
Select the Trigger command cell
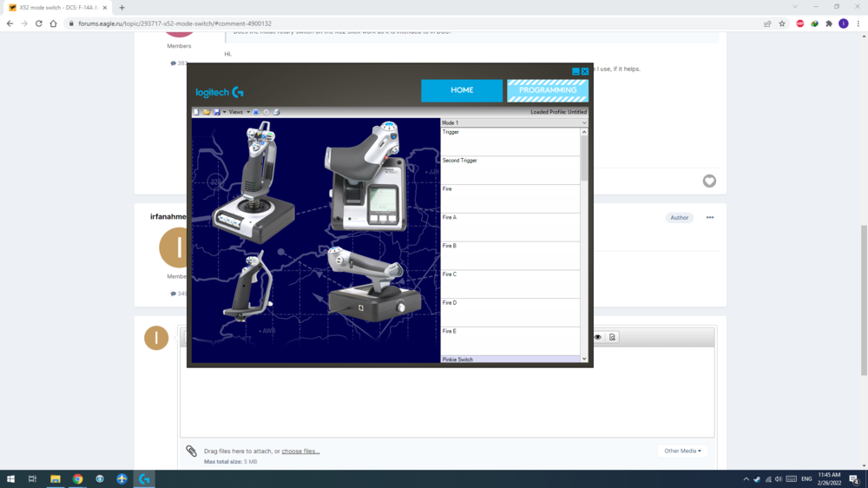pyautogui.click(x=510, y=142)
